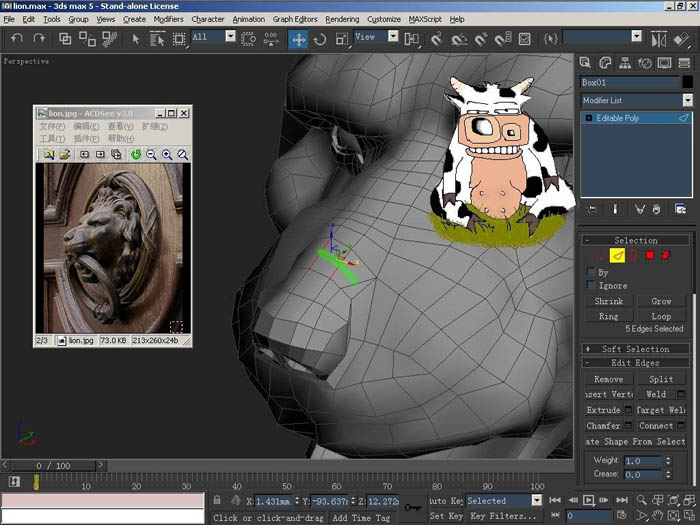The width and height of the screenshot is (700, 525).
Task: Click the object color swatch beside Box01
Action: pos(688,82)
